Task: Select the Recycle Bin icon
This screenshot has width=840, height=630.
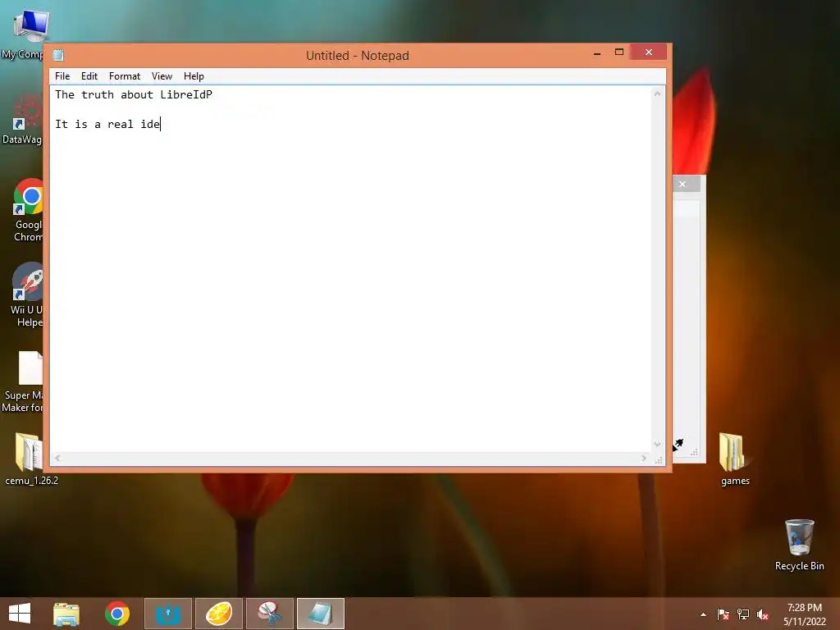Action: [x=799, y=545]
